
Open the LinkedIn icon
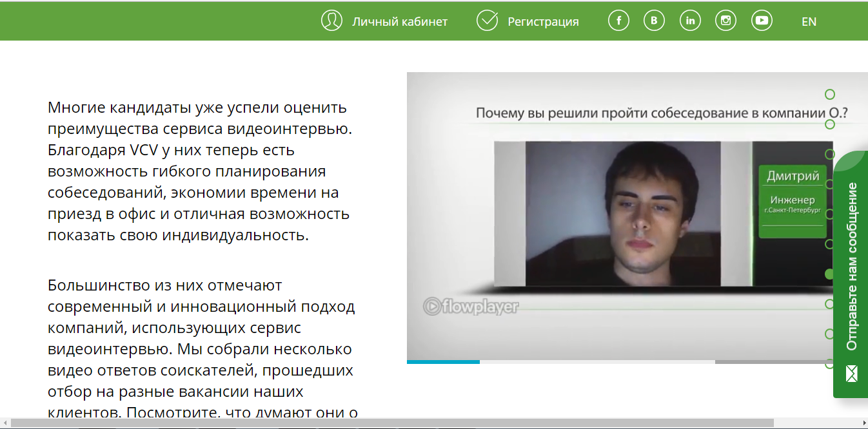[690, 20]
